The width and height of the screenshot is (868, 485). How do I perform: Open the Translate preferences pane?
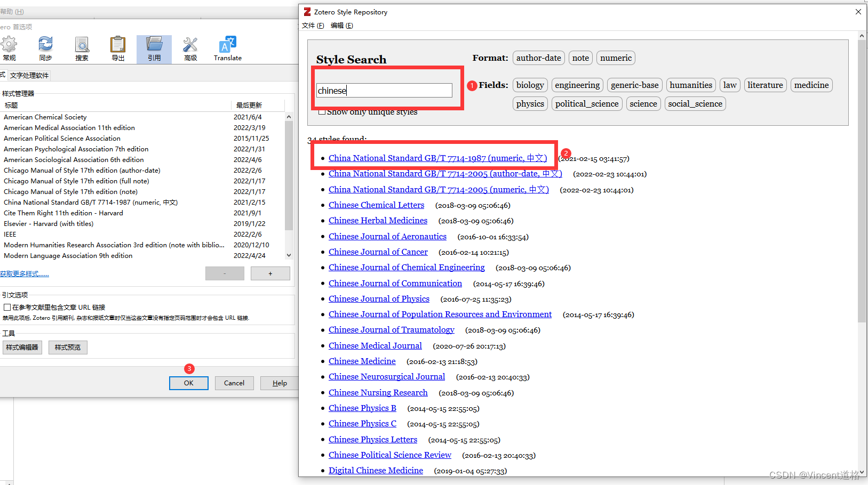click(x=228, y=49)
